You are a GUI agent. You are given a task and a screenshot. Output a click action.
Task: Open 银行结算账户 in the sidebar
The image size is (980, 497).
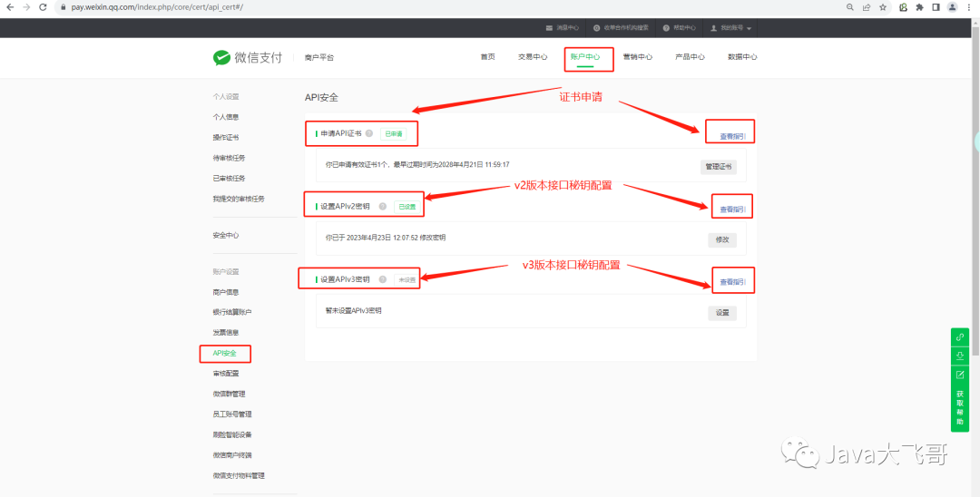(x=232, y=312)
